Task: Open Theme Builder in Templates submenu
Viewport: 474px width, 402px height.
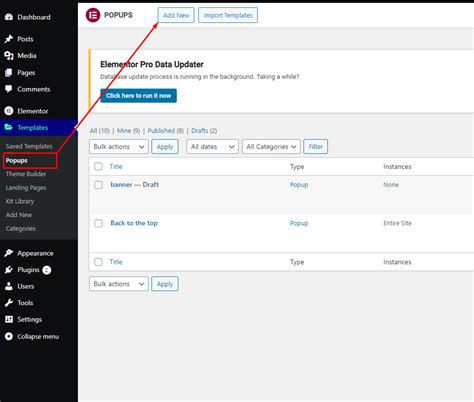Action: click(x=26, y=174)
